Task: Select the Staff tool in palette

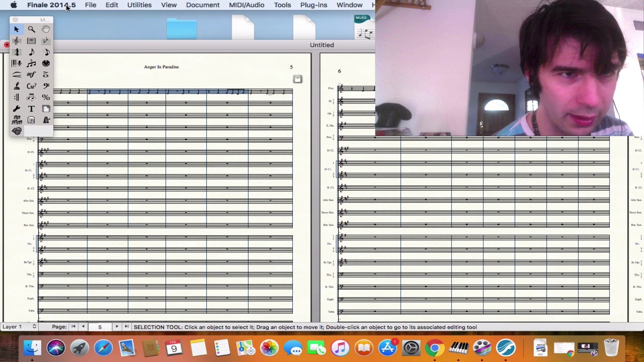Action: coord(17,41)
